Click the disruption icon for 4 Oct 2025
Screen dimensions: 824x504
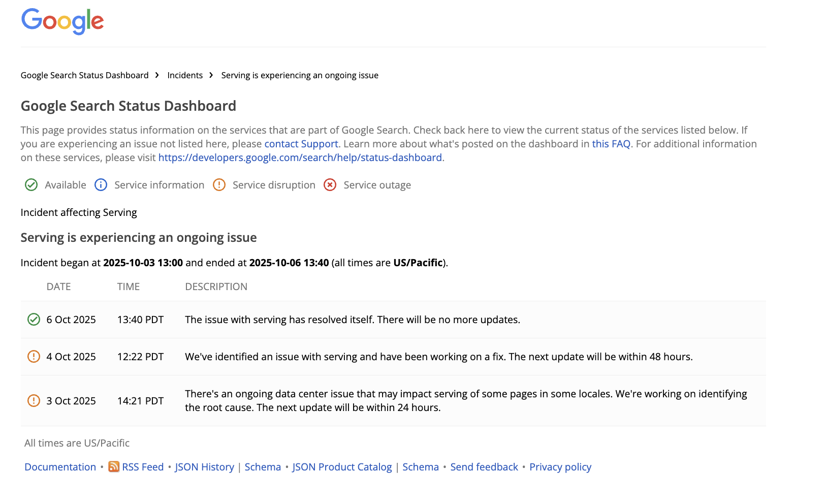coord(34,357)
